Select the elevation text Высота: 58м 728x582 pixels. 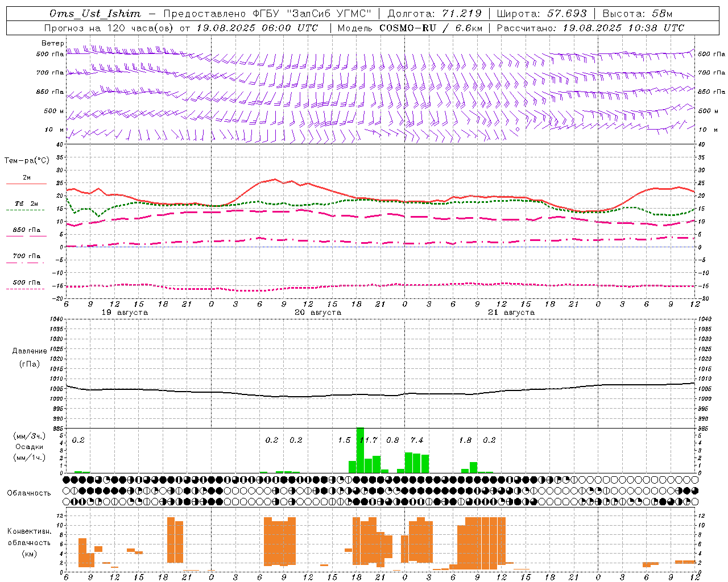coord(637,14)
